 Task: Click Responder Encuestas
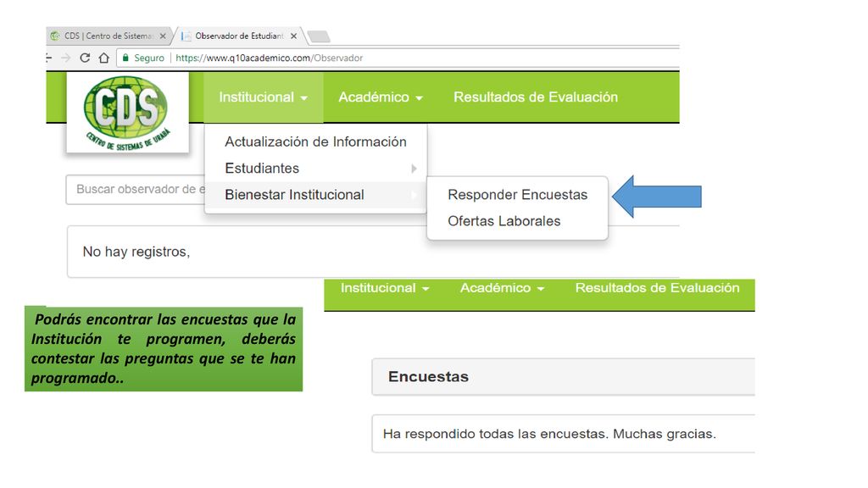518,195
